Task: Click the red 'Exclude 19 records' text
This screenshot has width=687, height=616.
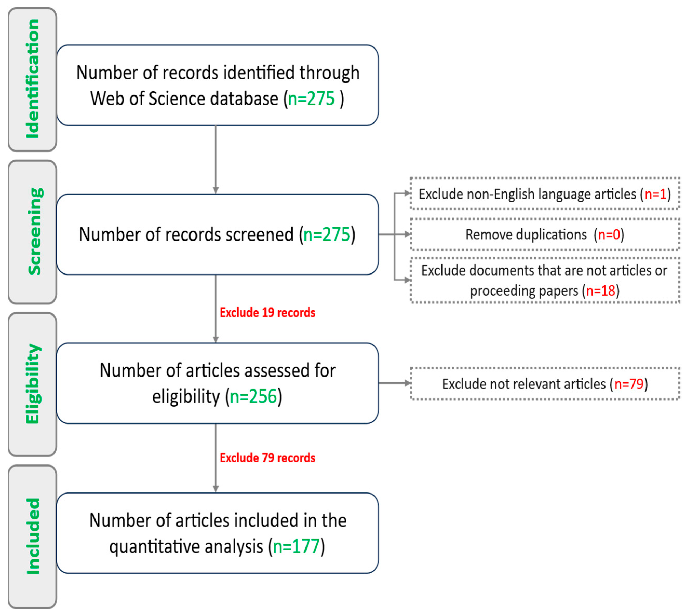Action: pyautogui.click(x=268, y=312)
